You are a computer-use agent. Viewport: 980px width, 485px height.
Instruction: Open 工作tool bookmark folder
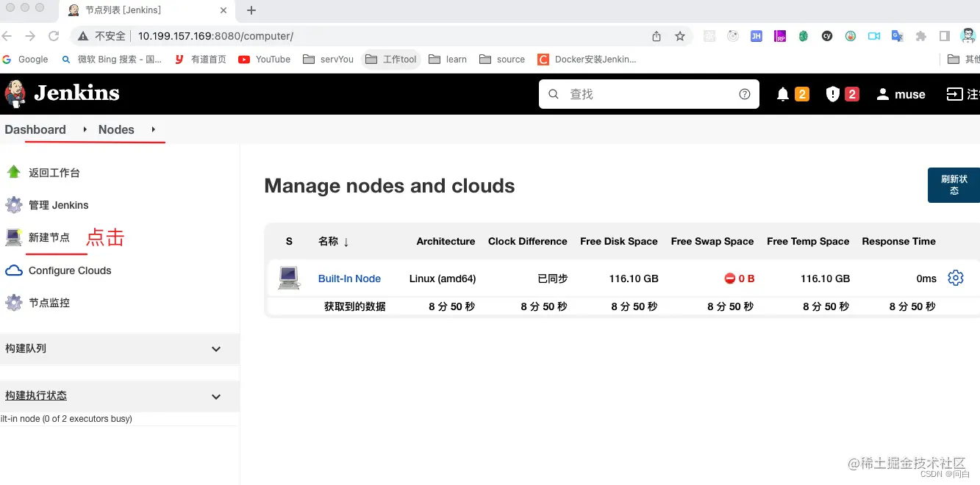pos(391,60)
